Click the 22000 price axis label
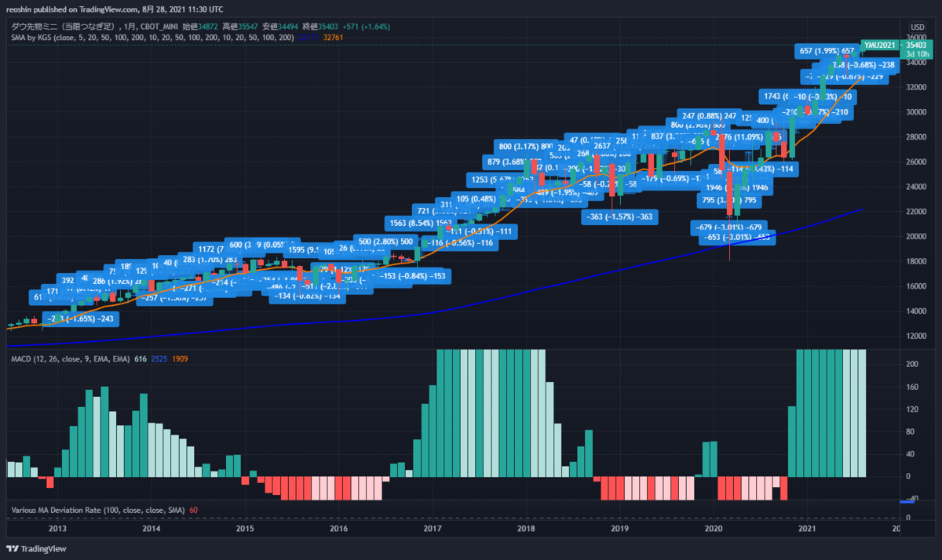Image resolution: width=942 pixels, height=560 pixels. (916, 213)
